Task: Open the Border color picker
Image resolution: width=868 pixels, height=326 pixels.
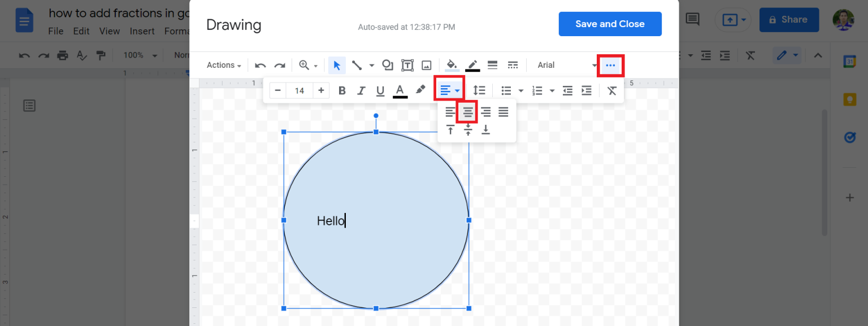Action: pos(472,65)
